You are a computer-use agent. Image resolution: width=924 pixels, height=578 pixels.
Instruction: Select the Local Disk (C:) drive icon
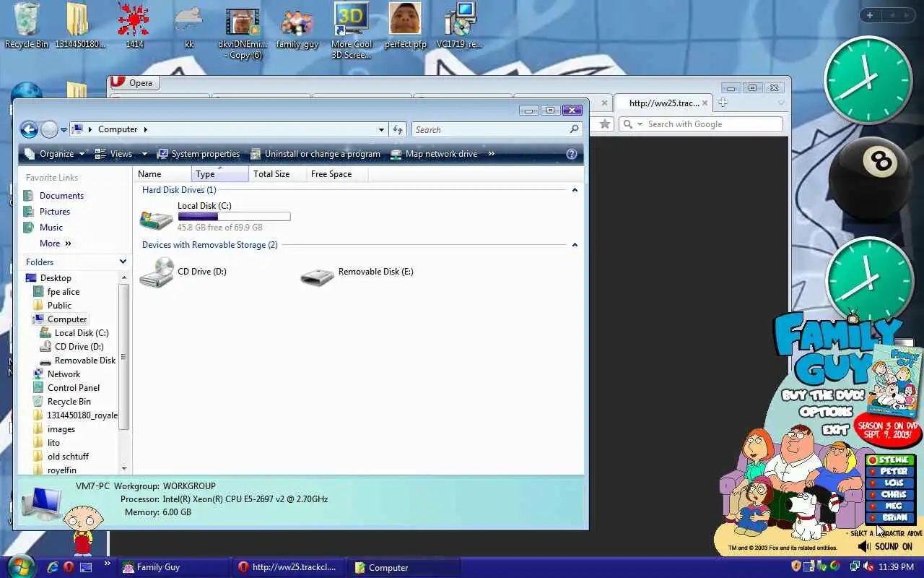coord(156,219)
